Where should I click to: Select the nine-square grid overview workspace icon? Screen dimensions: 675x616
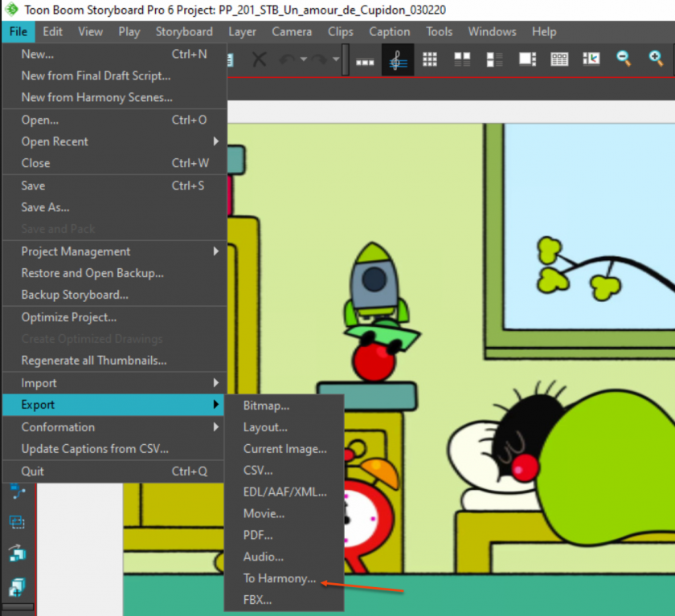[430, 59]
